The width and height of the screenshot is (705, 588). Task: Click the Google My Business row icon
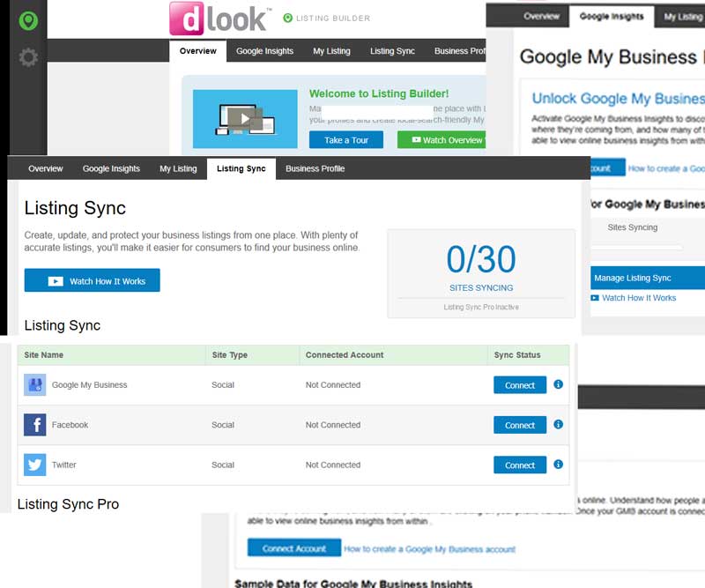pyautogui.click(x=35, y=384)
